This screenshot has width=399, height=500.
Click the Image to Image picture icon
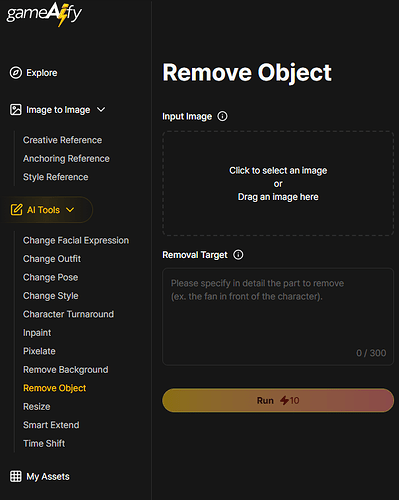coord(16,110)
